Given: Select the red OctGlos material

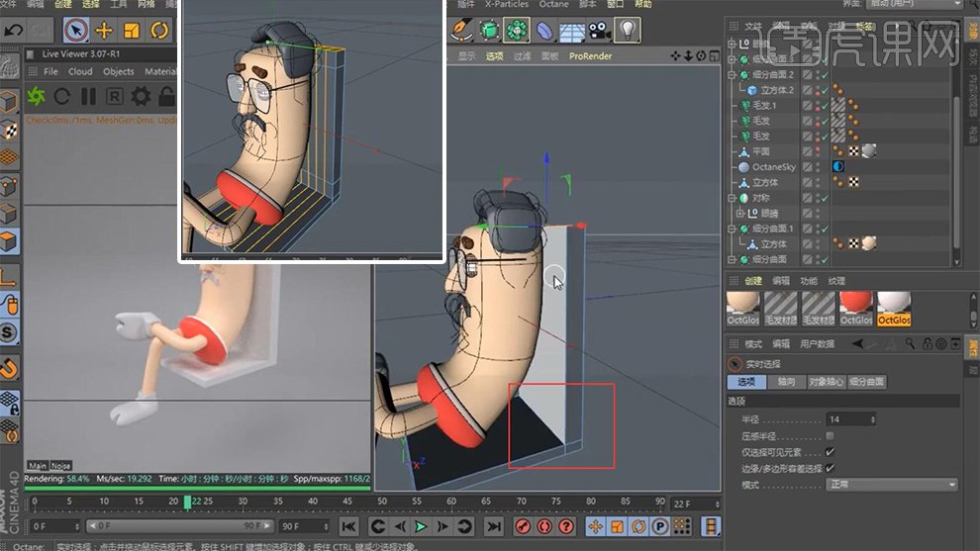Looking at the screenshot, I should click(855, 309).
